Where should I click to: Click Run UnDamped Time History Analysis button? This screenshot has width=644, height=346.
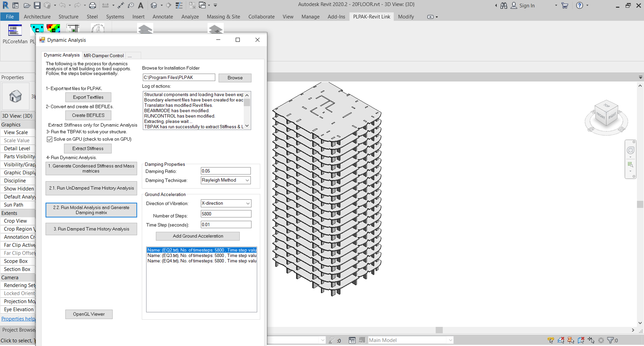(x=91, y=188)
